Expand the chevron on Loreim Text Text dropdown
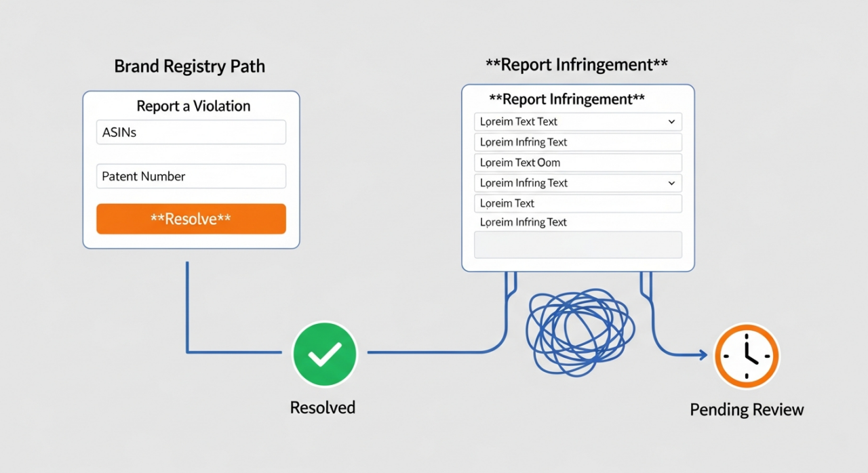 [671, 122]
